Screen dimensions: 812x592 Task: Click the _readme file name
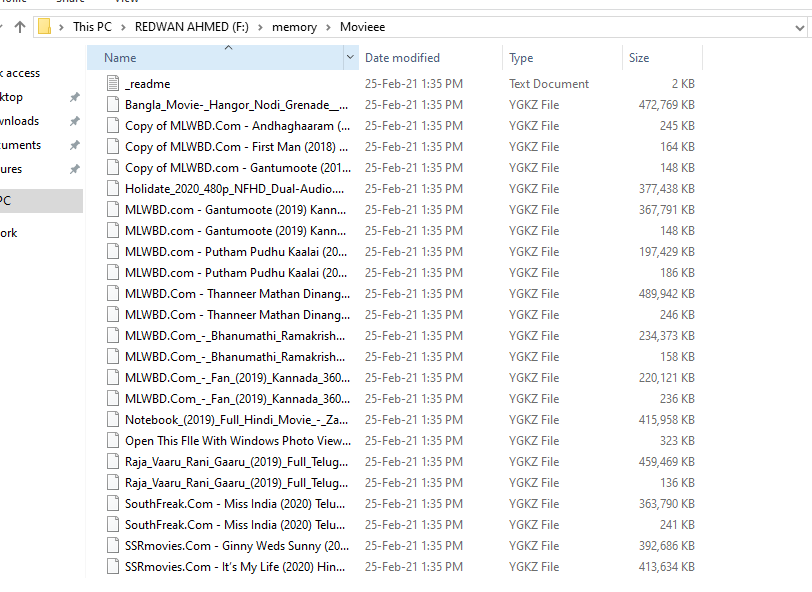coord(148,84)
